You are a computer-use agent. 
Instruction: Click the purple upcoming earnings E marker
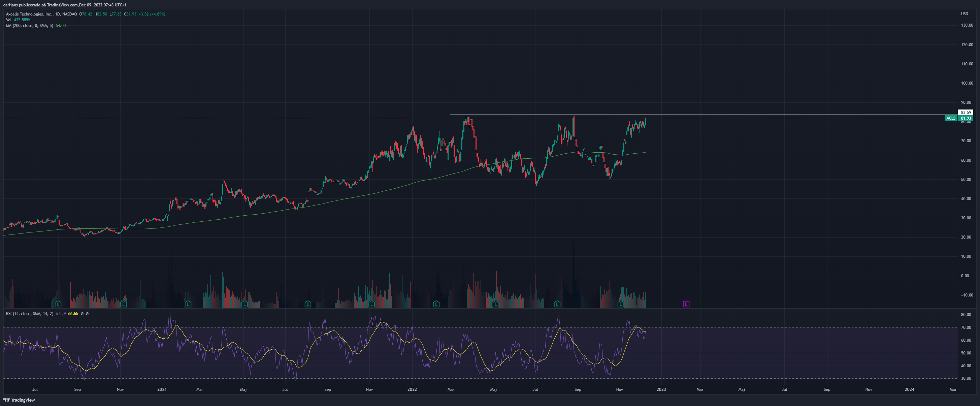pos(686,304)
